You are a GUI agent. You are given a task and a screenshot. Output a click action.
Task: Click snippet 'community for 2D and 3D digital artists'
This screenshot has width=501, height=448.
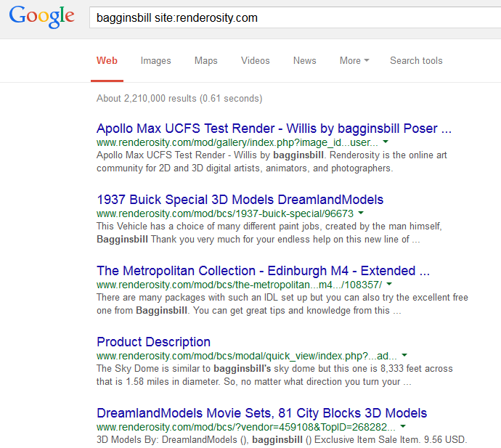pyautogui.click(x=179, y=168)
